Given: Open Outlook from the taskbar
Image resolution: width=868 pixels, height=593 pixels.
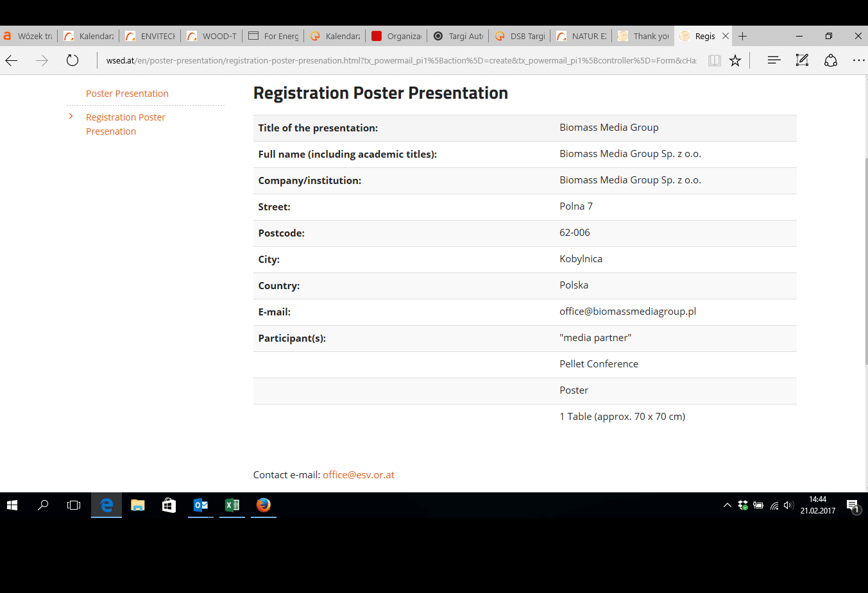Looking at the screenshot, I should coord(201,505).
